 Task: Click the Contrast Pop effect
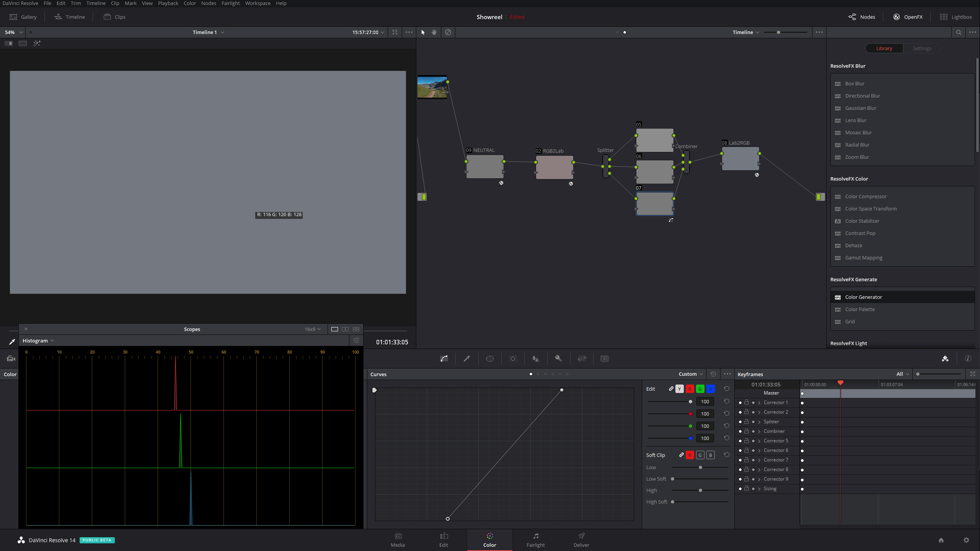coord(860,233)
